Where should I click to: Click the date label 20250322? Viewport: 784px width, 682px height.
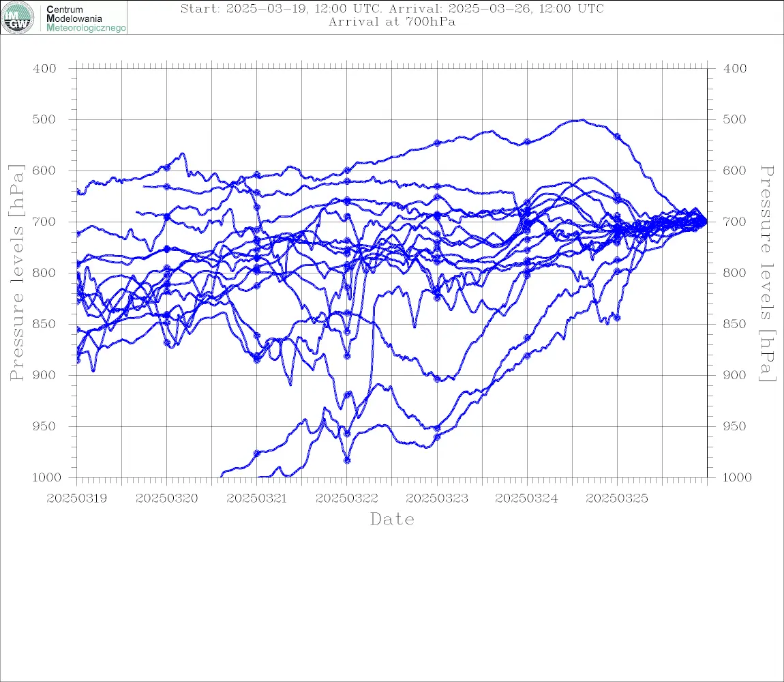tap(346, 499)
